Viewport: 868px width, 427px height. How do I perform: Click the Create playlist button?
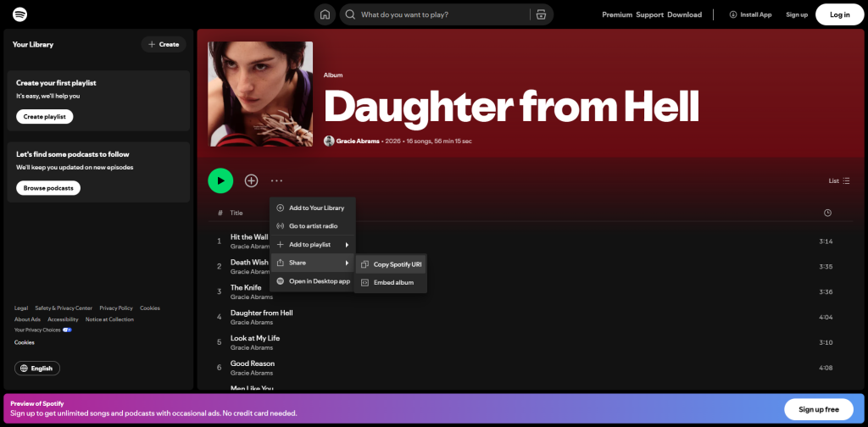click(44, 117)
